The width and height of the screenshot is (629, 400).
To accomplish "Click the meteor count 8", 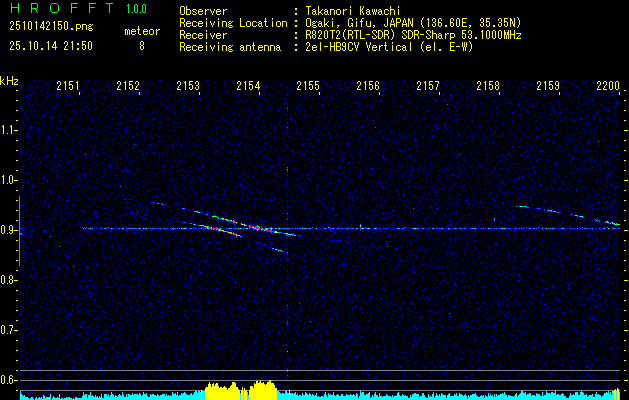I will point(142,46).
